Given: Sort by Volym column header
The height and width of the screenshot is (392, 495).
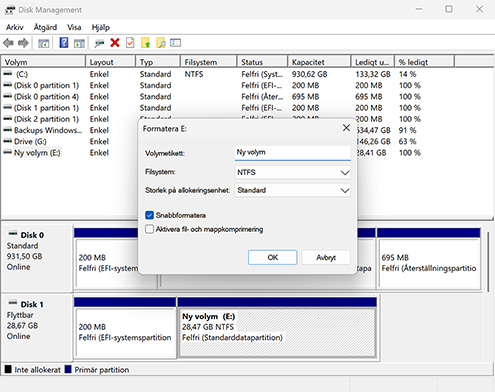Looking at the screenshot, I should 43,62.
